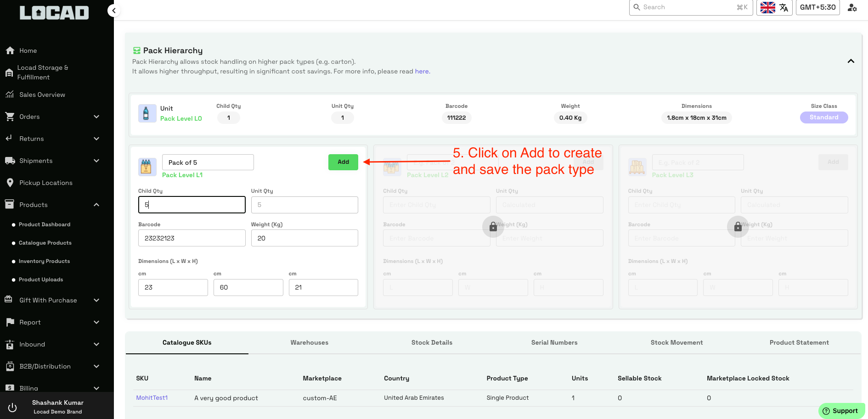Click the length dimension field 23
This screenshot has width=868, height=419.
click(173, 287)
